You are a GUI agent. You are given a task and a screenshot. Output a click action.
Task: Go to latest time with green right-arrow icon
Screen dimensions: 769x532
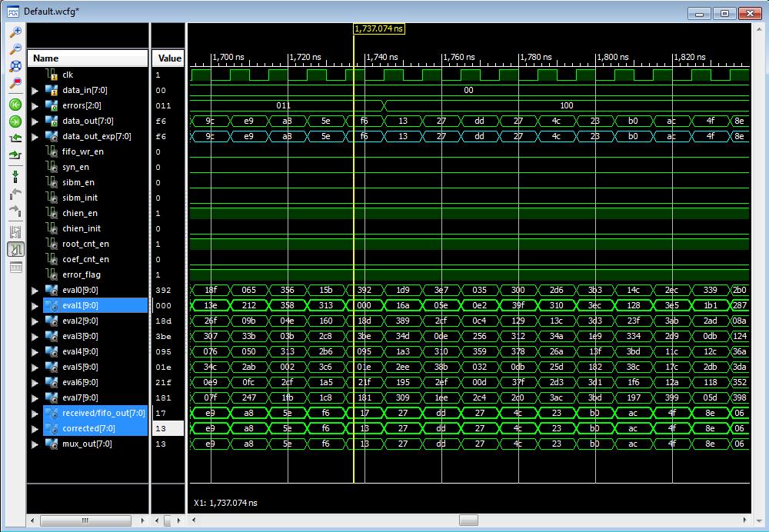coord(15,121)
